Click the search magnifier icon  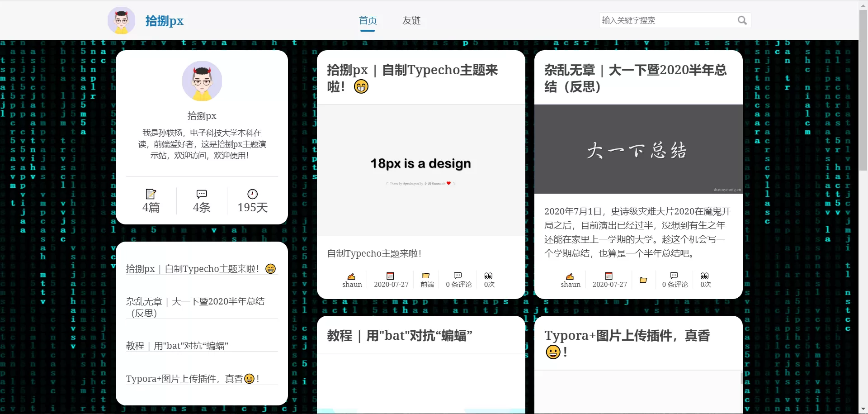coord(742,20)
